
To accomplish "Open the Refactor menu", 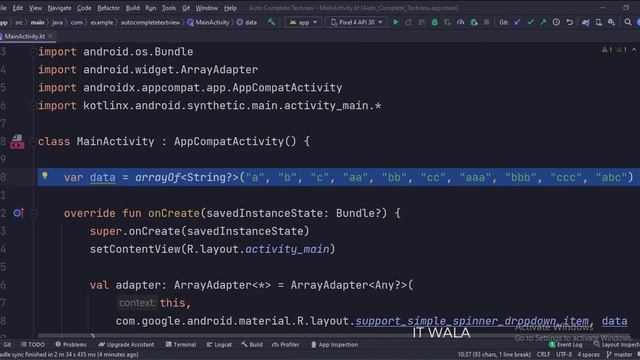I will point(109,8).
